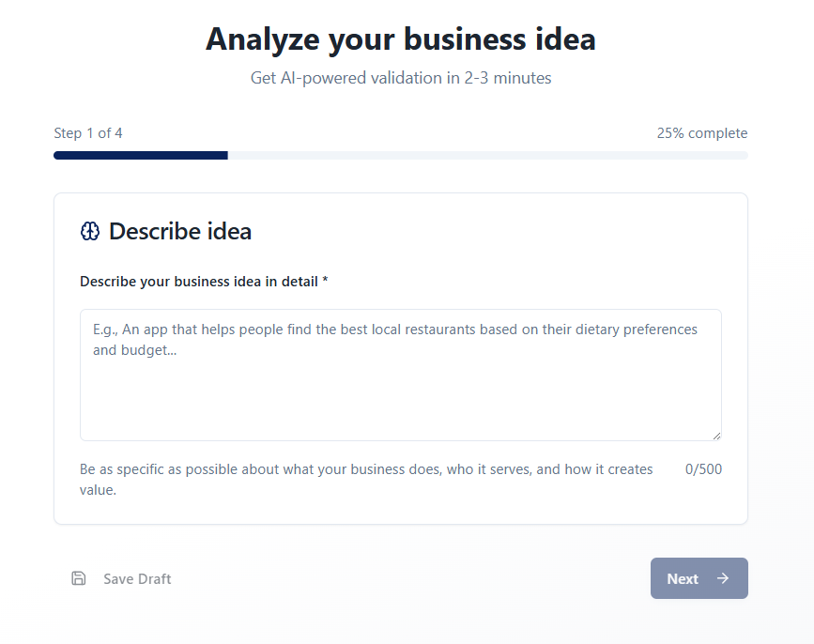Focus the business idea text area

tap(401, 394)
